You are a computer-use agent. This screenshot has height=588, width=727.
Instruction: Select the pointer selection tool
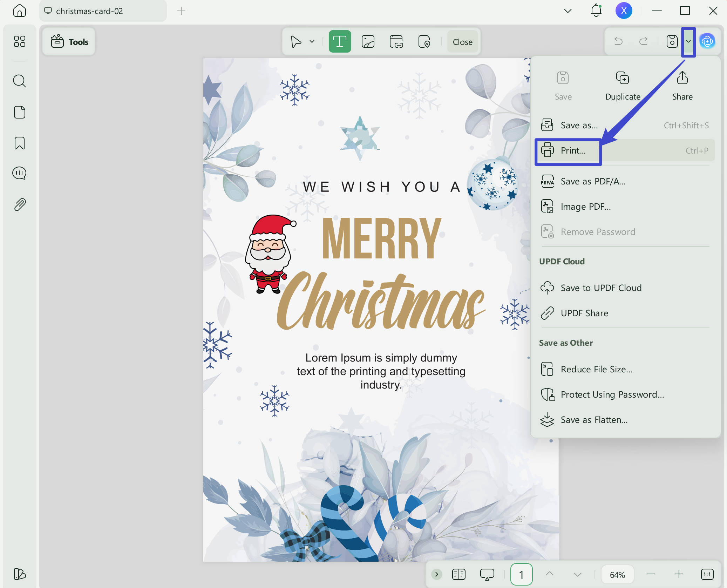(x=296, y=42)
